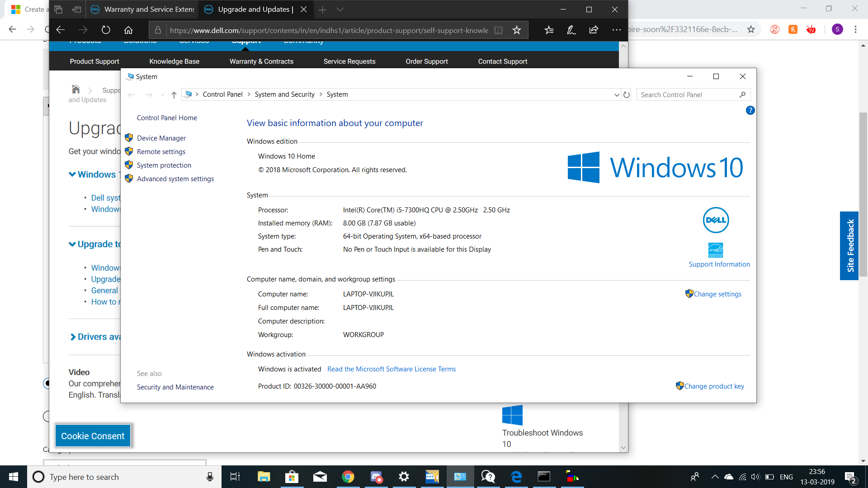The height and width of the screenshot is (488, 868).
Task: Add page to favorites in Edge
Action: pyautogui.click(x=517, y=30)
